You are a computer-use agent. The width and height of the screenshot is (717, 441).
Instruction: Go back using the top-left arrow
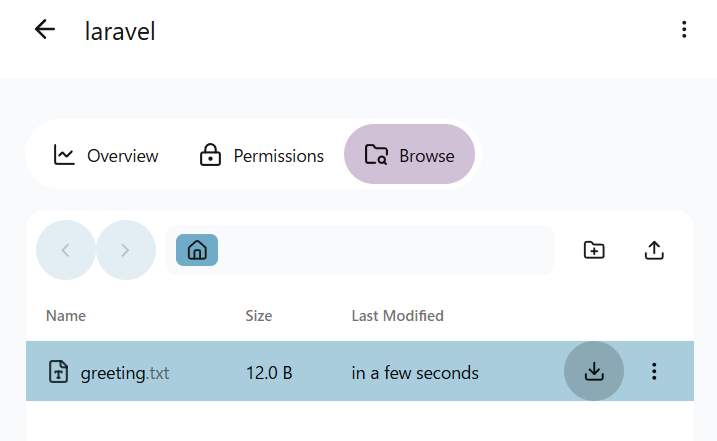click(45, 29)
